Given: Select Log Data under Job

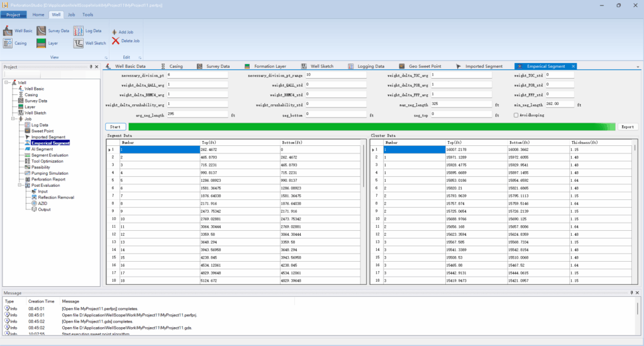Looking at the screenshot, I should click(40, 125).
